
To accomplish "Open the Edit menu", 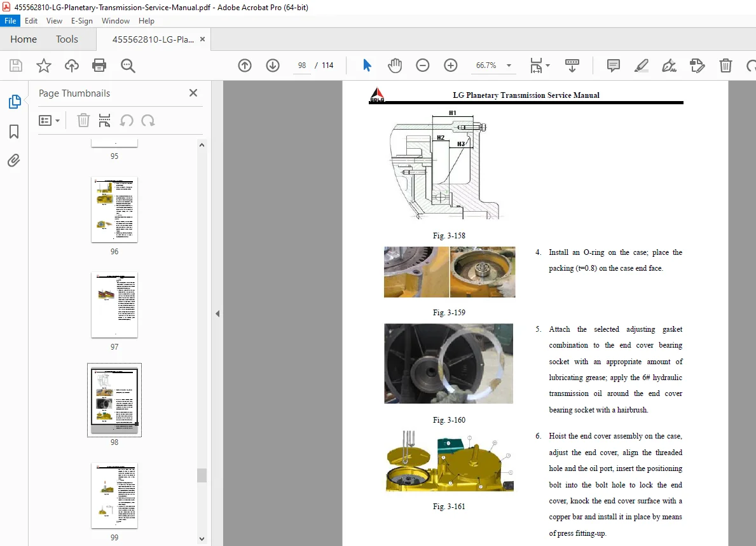I will pos(31,21).
